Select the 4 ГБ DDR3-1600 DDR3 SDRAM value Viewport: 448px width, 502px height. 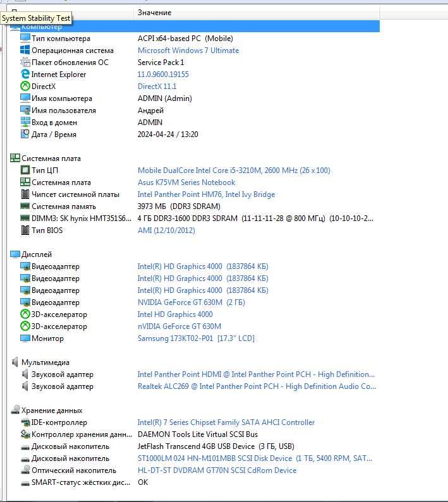255,218
